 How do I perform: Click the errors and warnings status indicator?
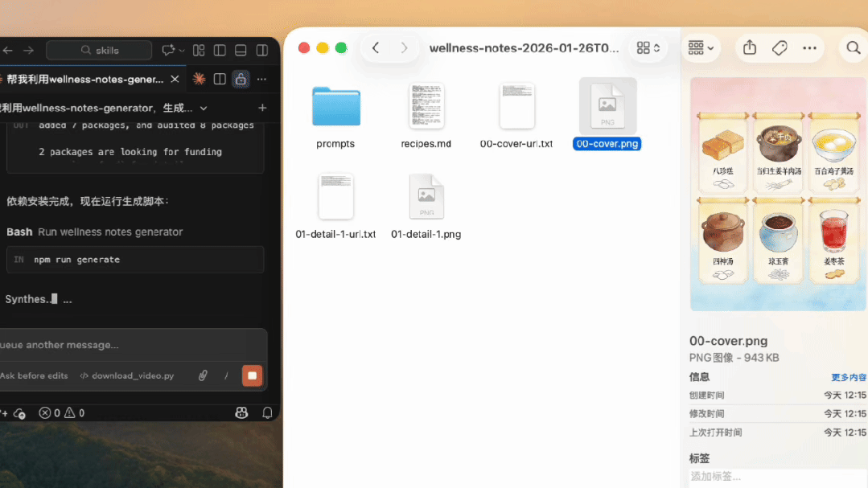pos(61,413)
